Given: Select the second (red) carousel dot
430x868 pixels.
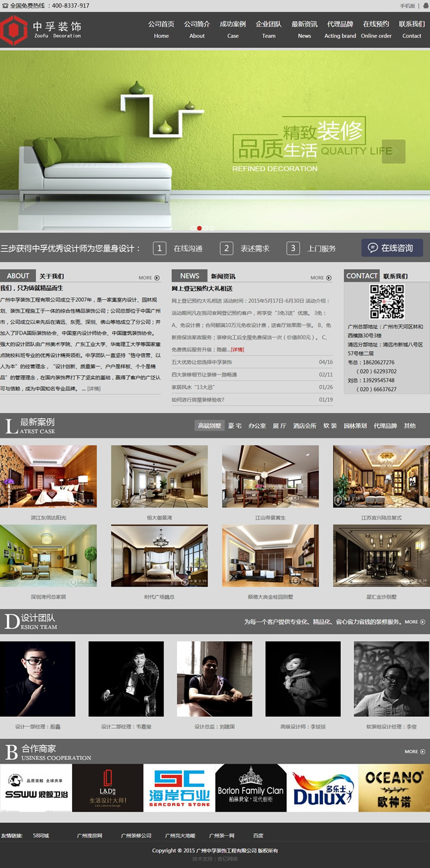Looking at the screenshot, I should pyautogui.click(x=200, y=228).
